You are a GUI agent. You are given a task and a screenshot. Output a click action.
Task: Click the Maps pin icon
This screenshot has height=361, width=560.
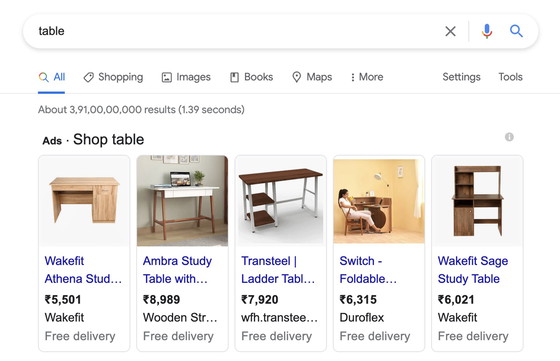296,77
